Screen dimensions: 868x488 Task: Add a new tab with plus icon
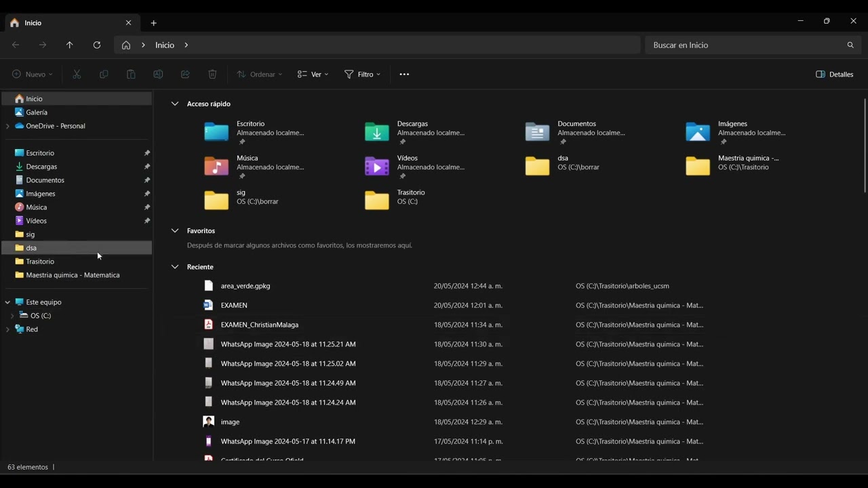[154, 23]
